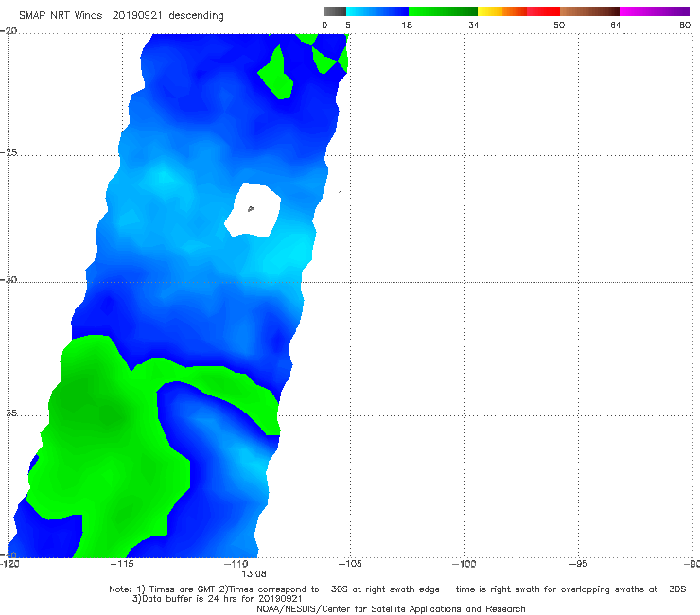Click the green segment of the color bar

coord(443,11)
